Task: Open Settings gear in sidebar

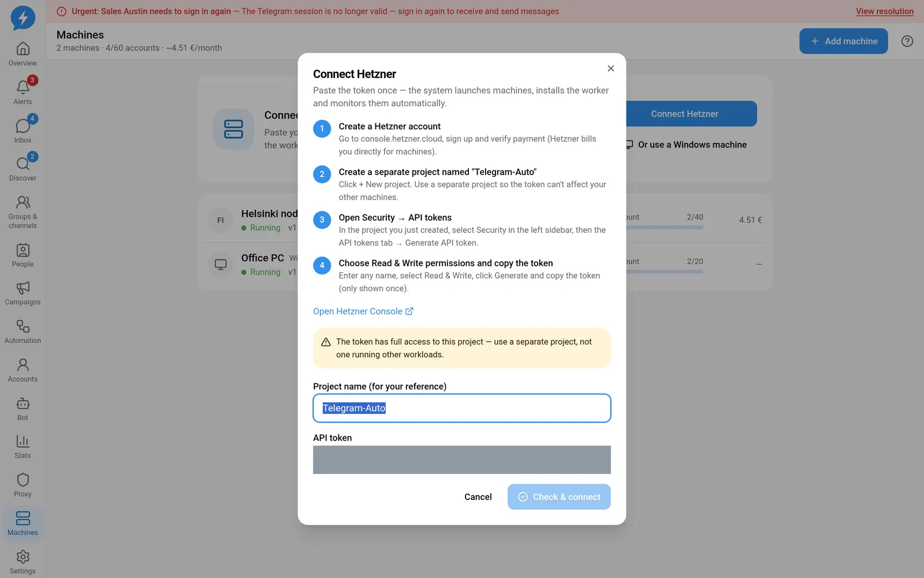Action: point(23,562)
